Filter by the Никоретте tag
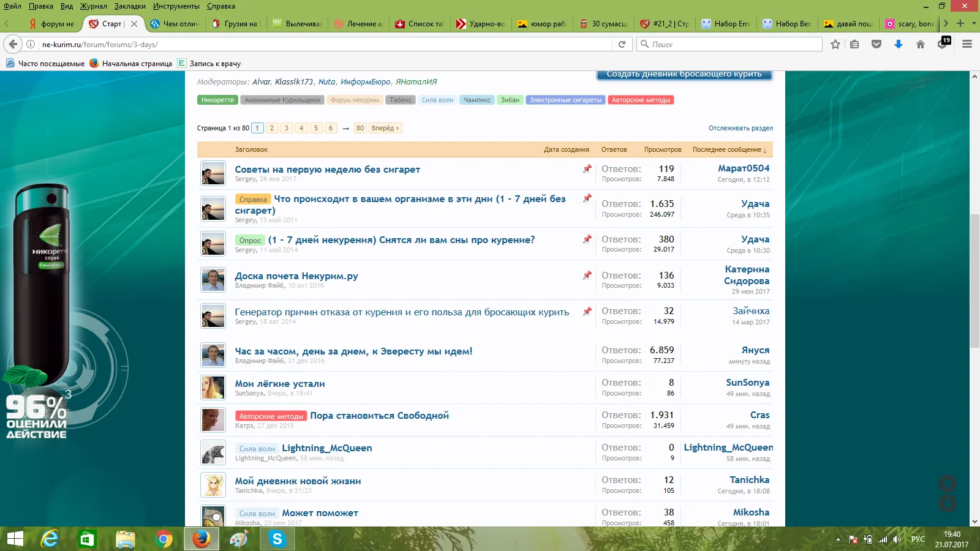This screenshot has width=980, height=551. 217,100
